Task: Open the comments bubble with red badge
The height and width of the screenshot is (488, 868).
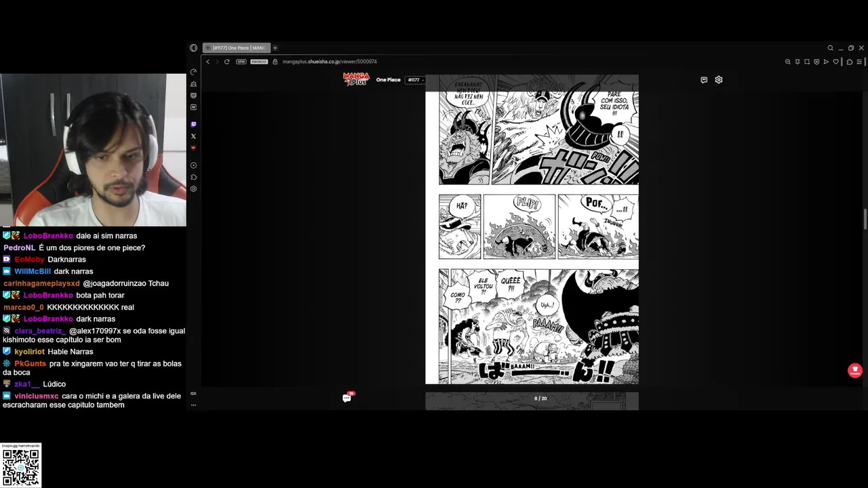Action: 347,398
